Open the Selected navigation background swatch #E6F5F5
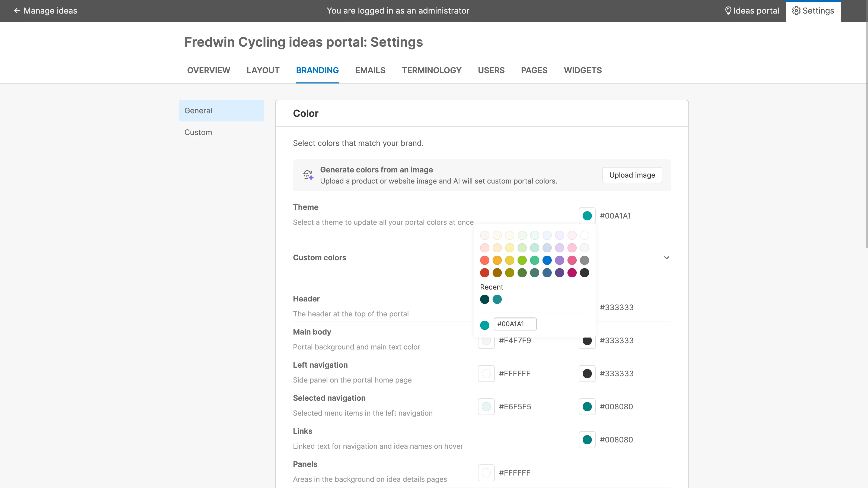This screenshot has width=868, height=488. [x=486, y=406]
